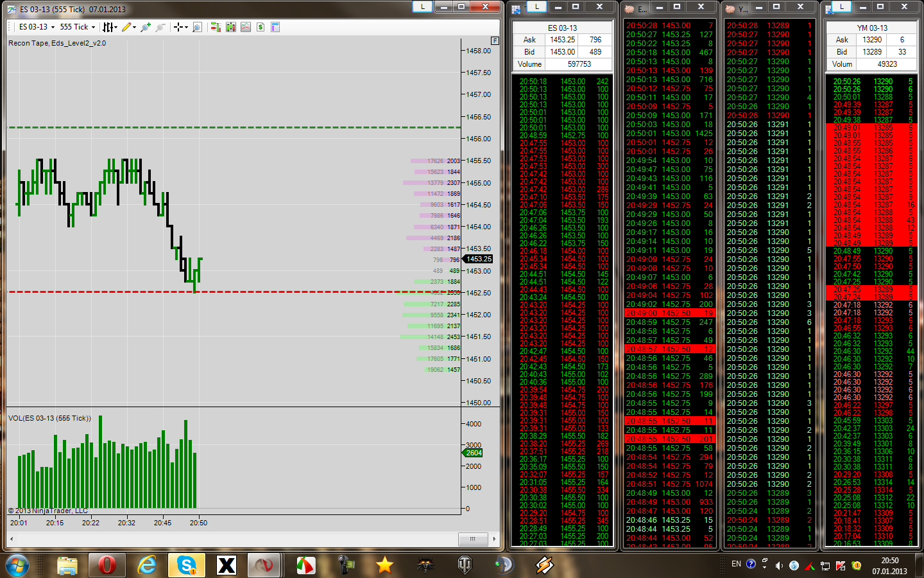
Task: Open the candlestick data series icon
Action: click(231, 27)
